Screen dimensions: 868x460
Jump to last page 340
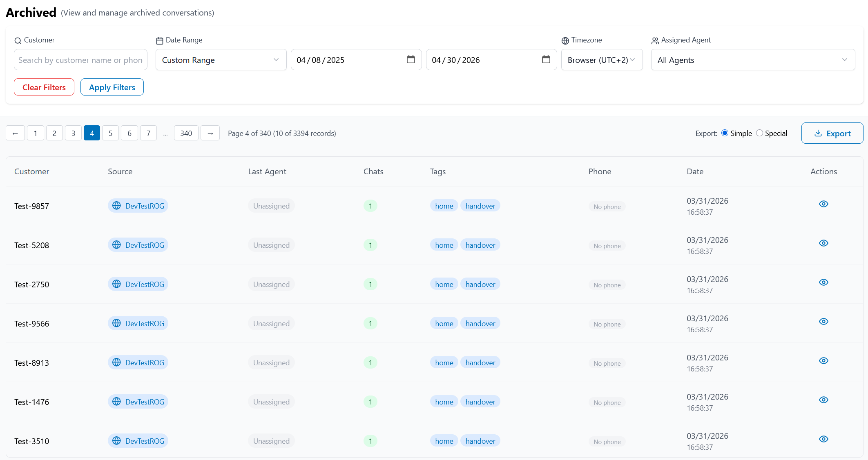[x=186, y=133]
